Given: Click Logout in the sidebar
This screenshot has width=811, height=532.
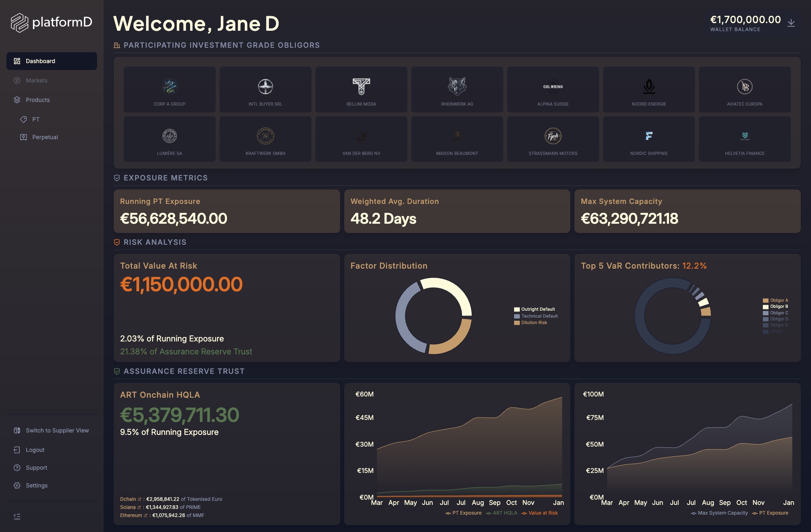Looking at the screenshot, I should [35, 450].
